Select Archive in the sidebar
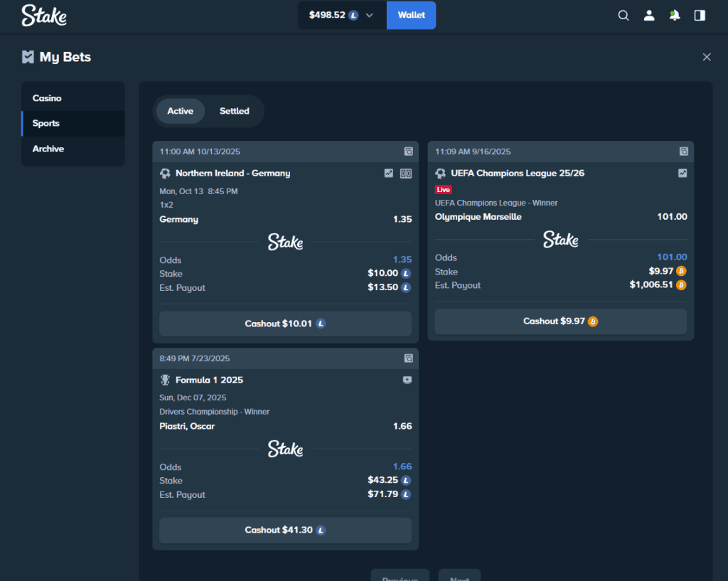The image size is (728, 581). [x=48, y=149]
